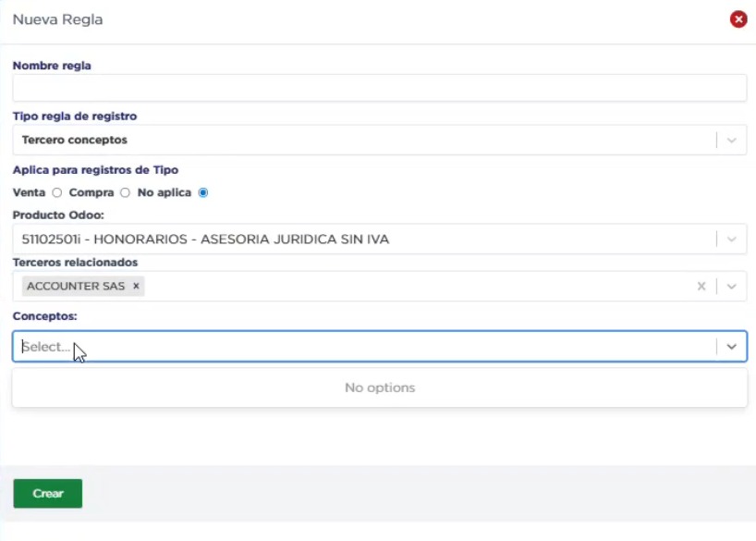Click empty area in Terceros relacionados field
Image resolution: width=756 pixels, height=541 pixels.
416,287
